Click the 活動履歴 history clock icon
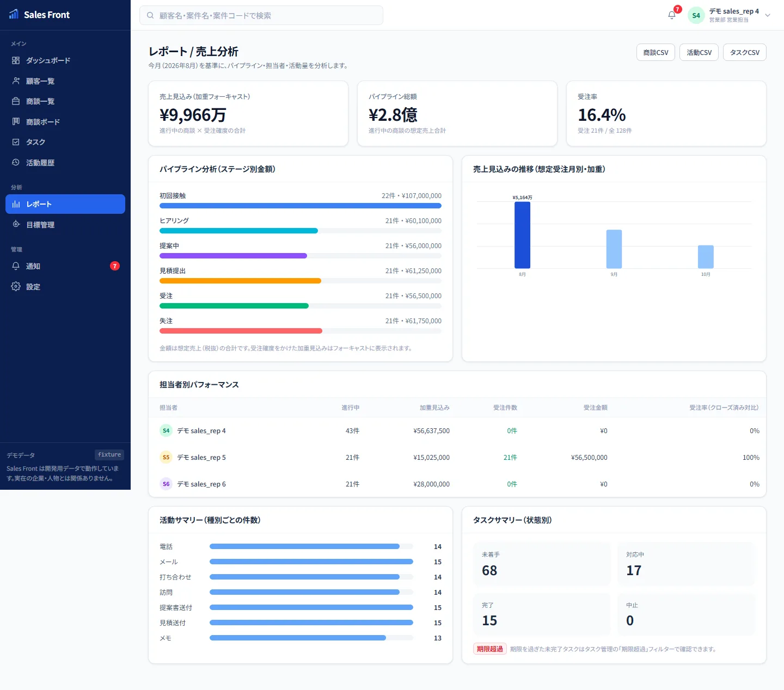This screenshot has height=690, width=784. pos(16,162)
